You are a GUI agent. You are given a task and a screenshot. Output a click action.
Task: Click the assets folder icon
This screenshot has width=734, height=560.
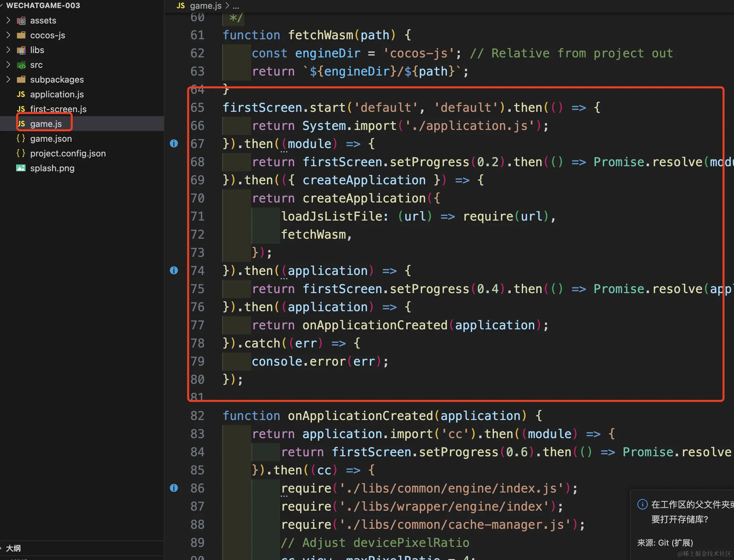(x=21, y=21)
